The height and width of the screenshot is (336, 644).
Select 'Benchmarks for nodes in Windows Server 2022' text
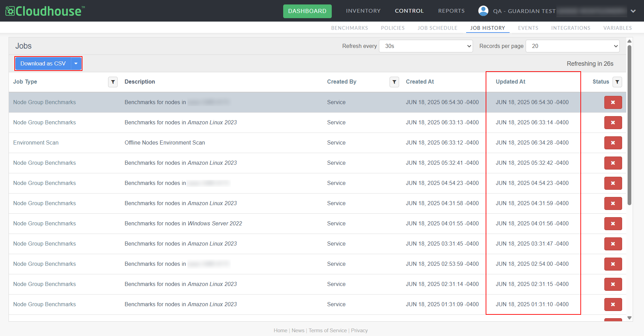click(183, 224)
